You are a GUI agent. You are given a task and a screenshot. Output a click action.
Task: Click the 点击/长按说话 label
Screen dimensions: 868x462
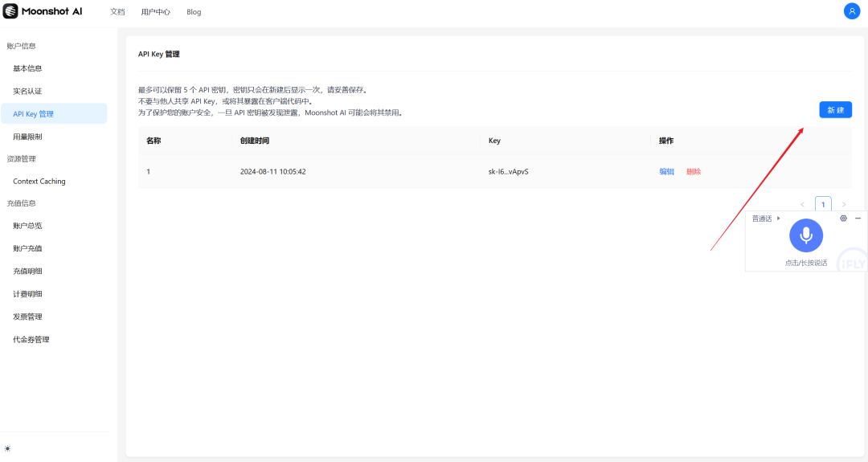point(805,263)
